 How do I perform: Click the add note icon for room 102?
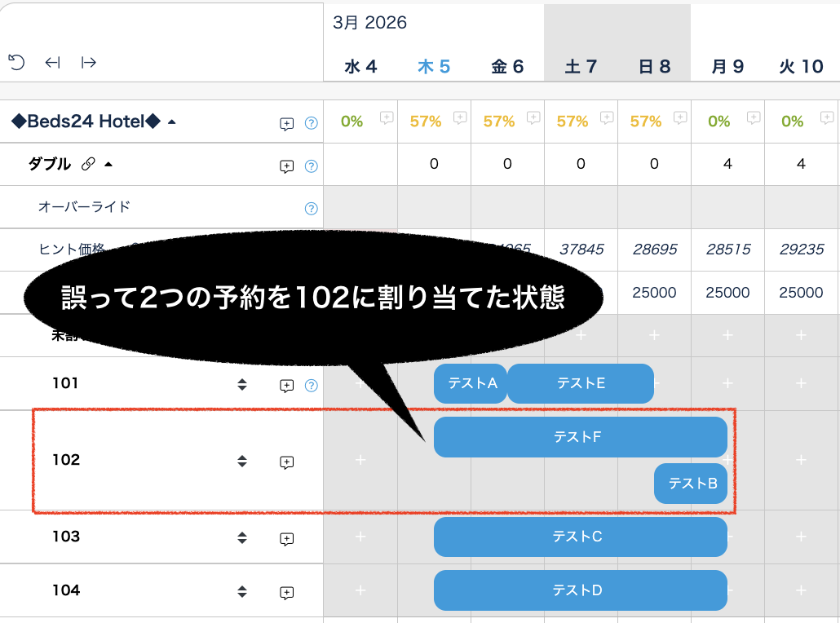pos(286,462)
